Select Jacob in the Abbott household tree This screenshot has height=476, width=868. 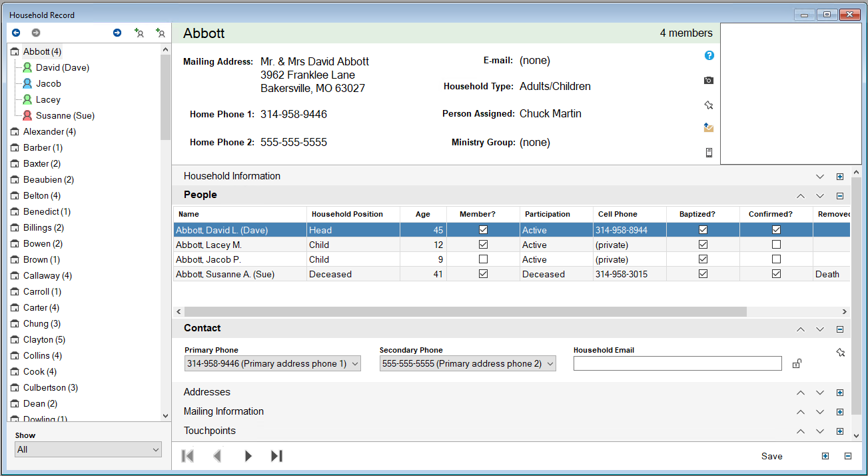click(x=48, y=83)
